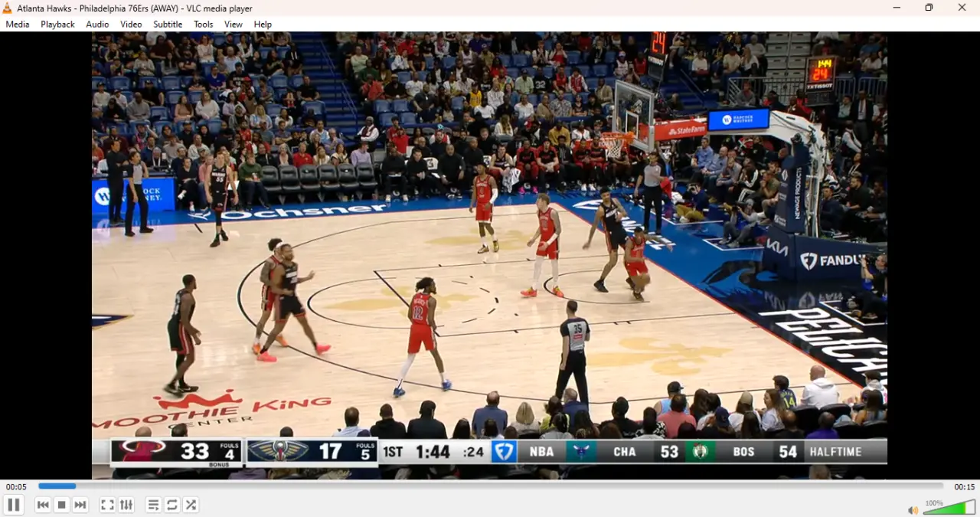The height and width of the screenshot is (517, 980).
Task: Show the playlist panel
Action: [153, 505]
